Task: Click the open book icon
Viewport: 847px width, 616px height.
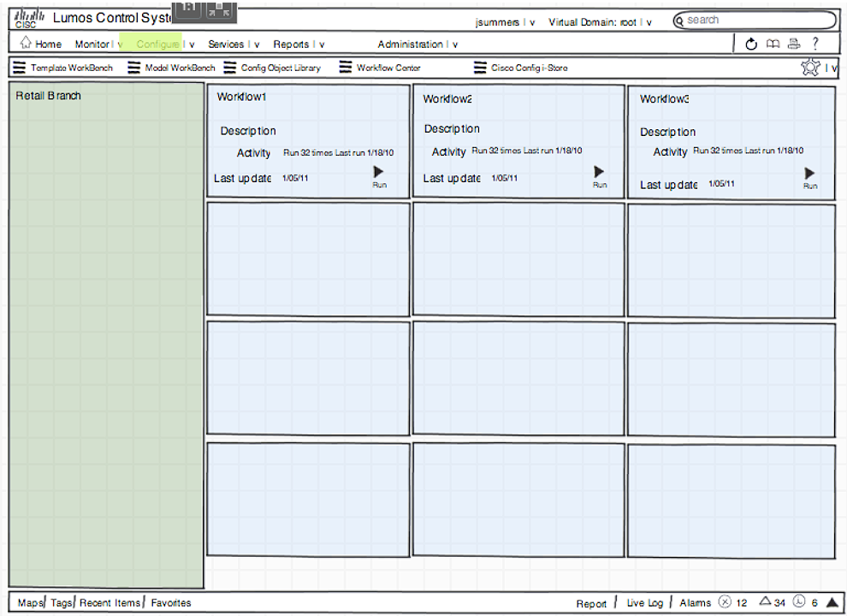Action: 773,44
